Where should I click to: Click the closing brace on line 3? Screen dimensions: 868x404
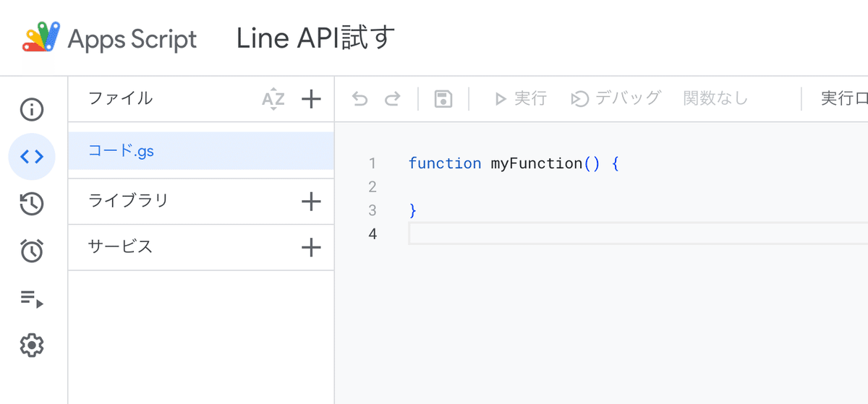tap(413, 210)
